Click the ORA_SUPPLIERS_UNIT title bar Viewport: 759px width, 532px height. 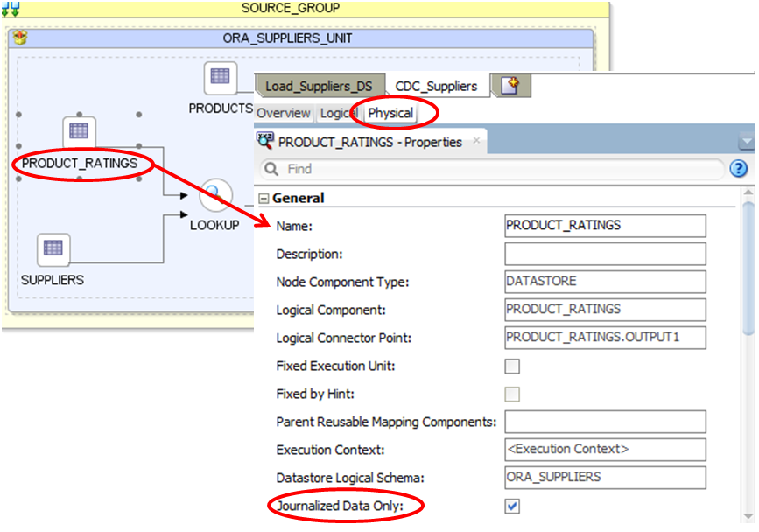300,38
